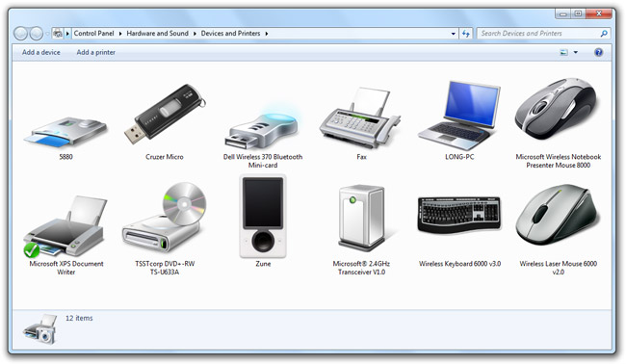Open the change view dropdown arrow
This screenshot has width=626, height=364.
coord(576,52)
